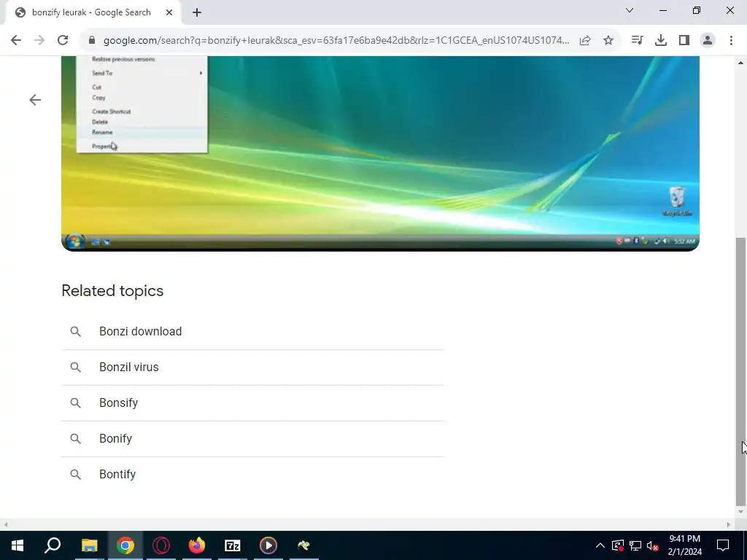This screenshot has height=560, width=747.
Task: Go back with the browser back arrow
Action: click(x=16, y=41)
